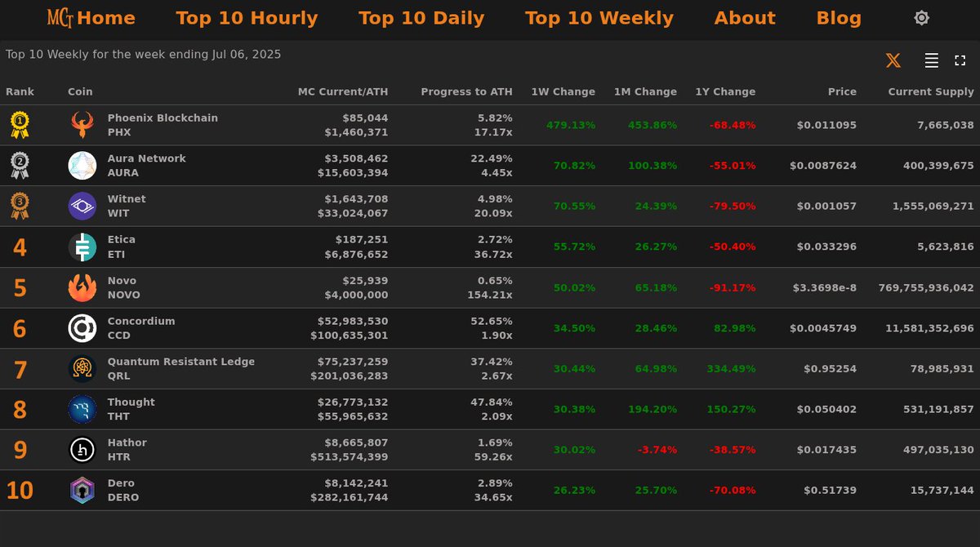Click the X (Twitter) share icon
Image resolution: width=980 pixels, height=547 pixels.
pyautogui.click(x=893, y=60)
